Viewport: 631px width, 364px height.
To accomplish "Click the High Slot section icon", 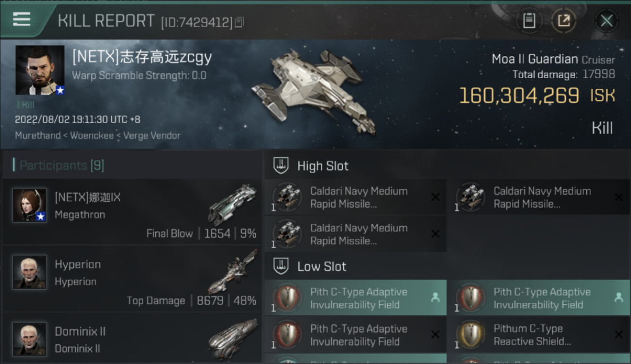I will (x=281, y=165).
